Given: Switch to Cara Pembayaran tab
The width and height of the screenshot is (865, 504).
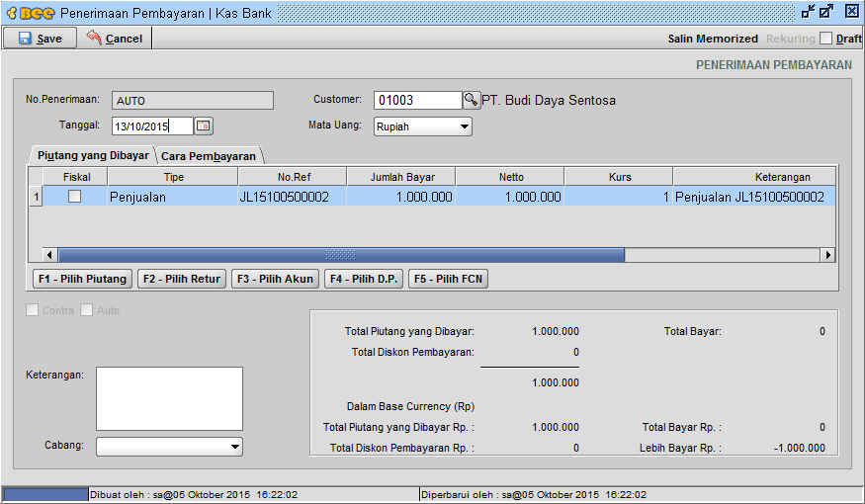Looking at the screenshot, I should (209, 156).
